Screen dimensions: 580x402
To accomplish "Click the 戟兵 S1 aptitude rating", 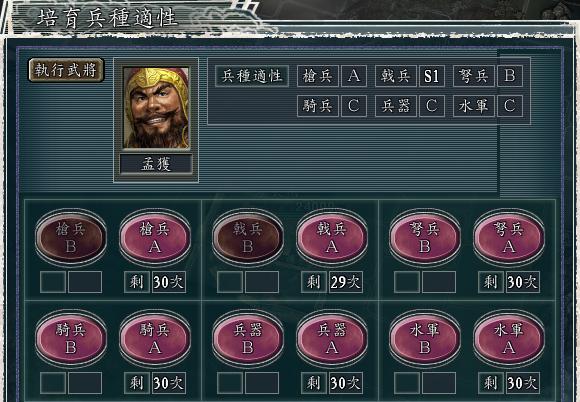I will 432,76.
